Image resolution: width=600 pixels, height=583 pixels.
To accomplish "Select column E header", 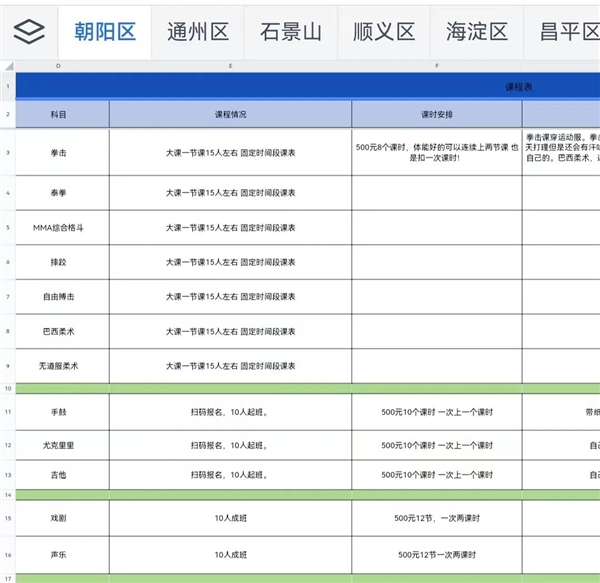I will (230, 66).
